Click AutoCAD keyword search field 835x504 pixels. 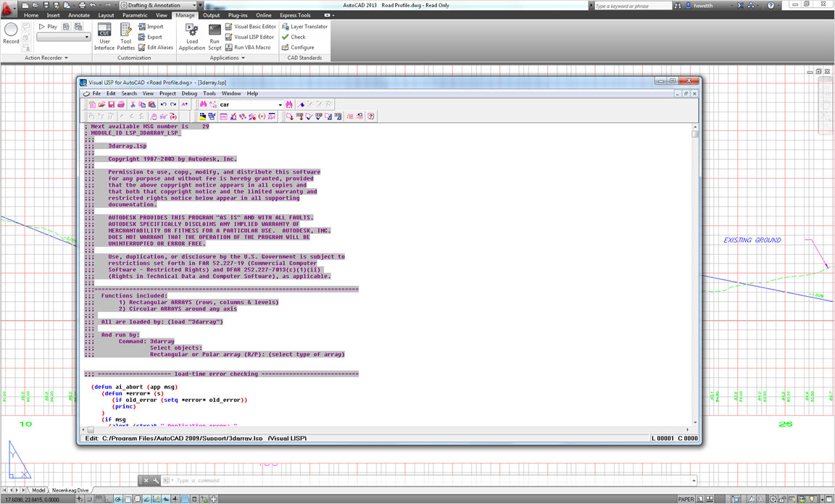pos(633,6)
